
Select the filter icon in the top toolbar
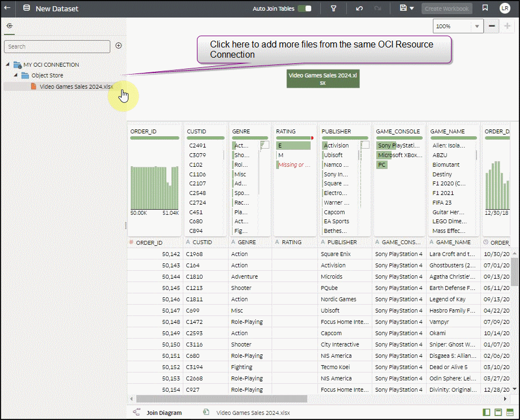tap(333, 8)
